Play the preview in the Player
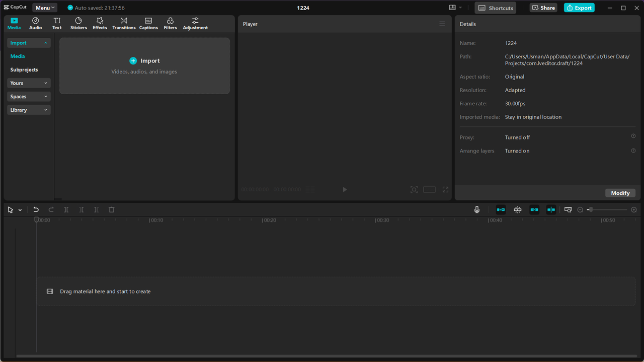This screenshot has width=644, height=362. [345, 190]
